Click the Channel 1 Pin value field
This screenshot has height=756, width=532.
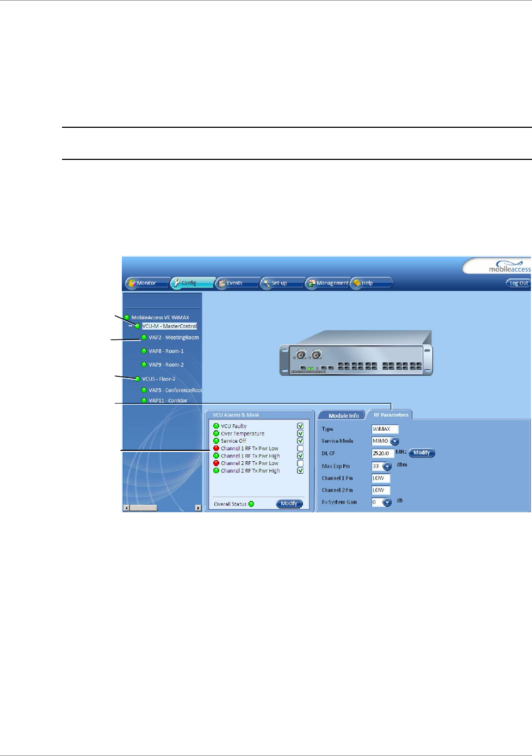point(381,479)
